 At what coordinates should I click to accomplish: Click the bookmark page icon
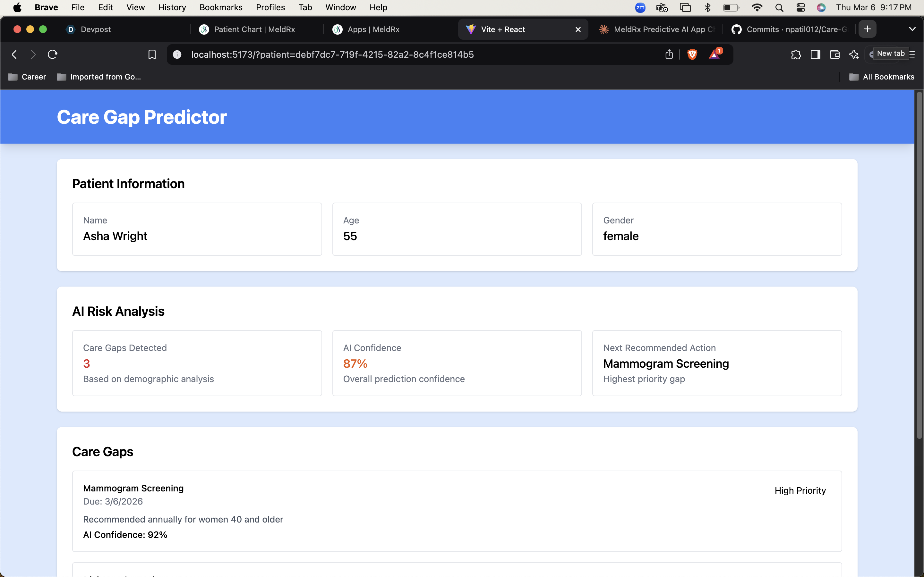pyautogui.click(x=152, y=54)
